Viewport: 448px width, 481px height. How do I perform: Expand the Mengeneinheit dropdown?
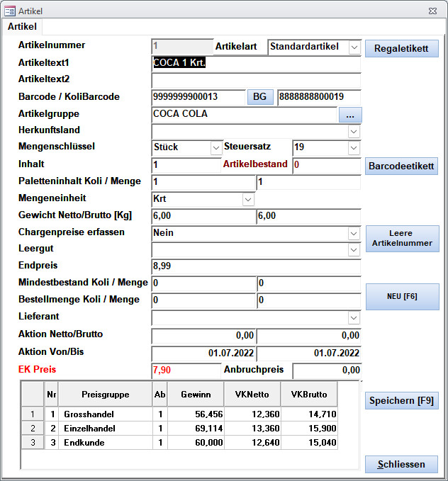248,199
